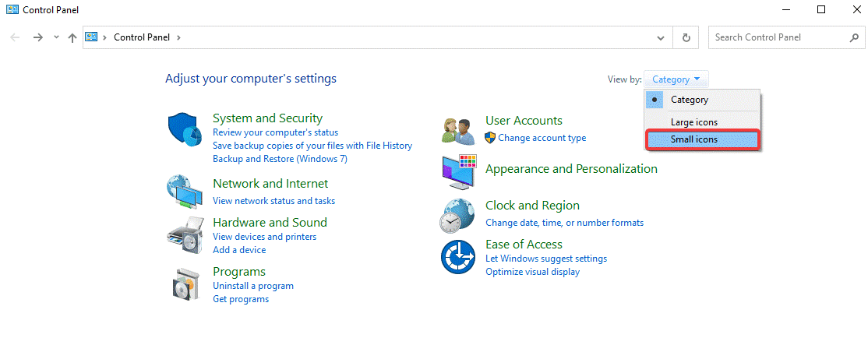Select Small icons view option

pyautogui.click(x=693, y=140)
